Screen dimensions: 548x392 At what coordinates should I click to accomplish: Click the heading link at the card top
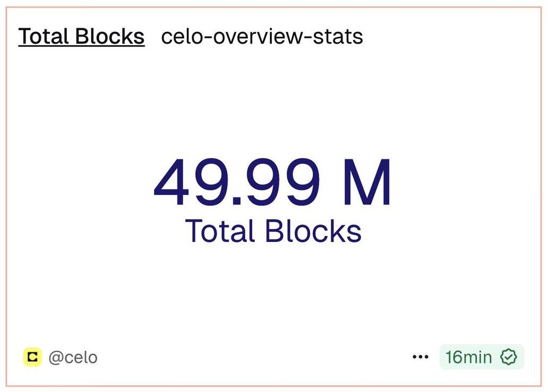[x=82, y=37]
